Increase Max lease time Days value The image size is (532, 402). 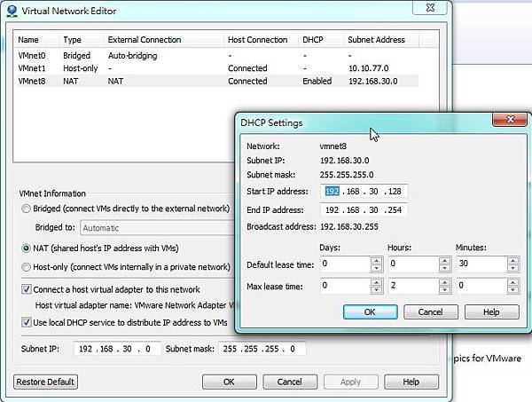coord(376,282)
